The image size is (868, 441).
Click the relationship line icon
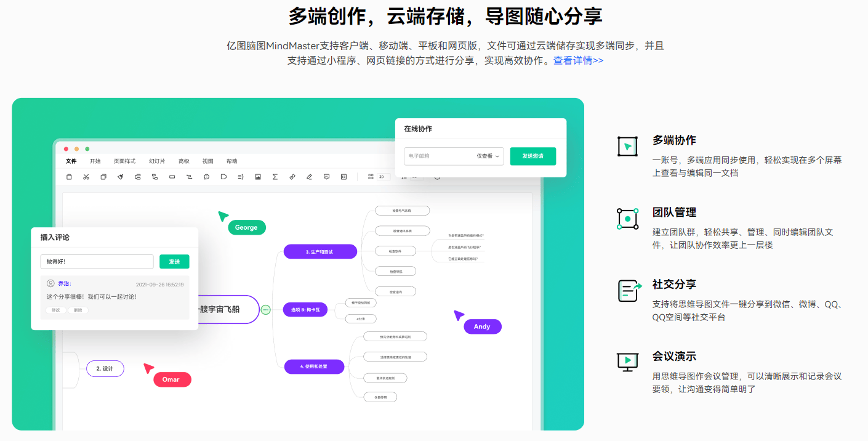click(x=188, y=177)
